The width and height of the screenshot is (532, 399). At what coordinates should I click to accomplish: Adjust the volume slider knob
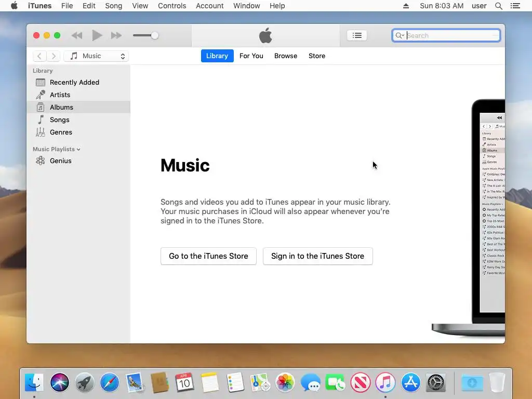coord(154,35)
